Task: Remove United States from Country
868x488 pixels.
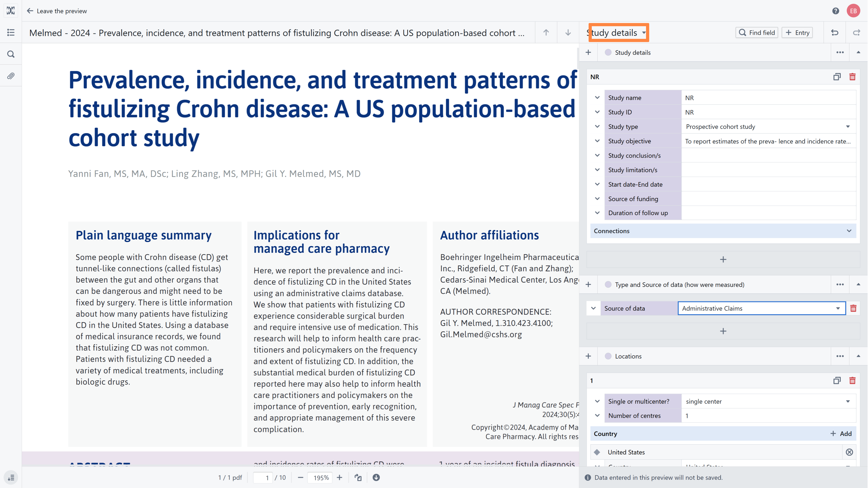Action: (849, 452)
